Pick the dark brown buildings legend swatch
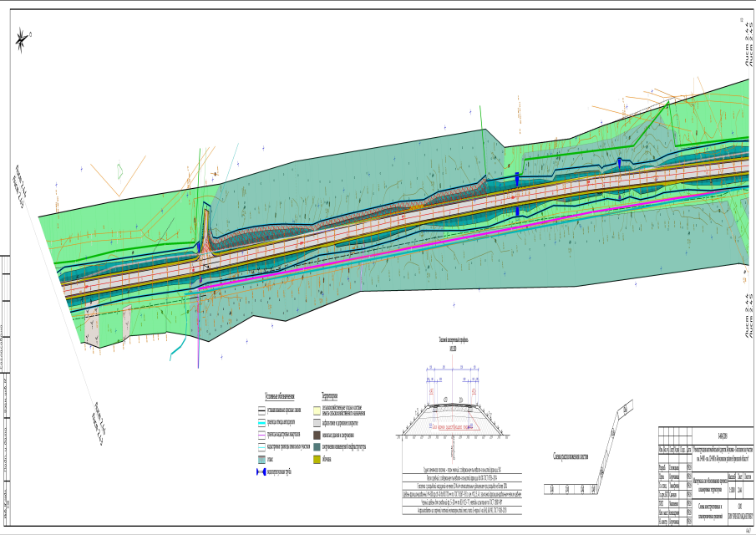The image size is (756, 535). pyautogui.click(x=317, y=436)
